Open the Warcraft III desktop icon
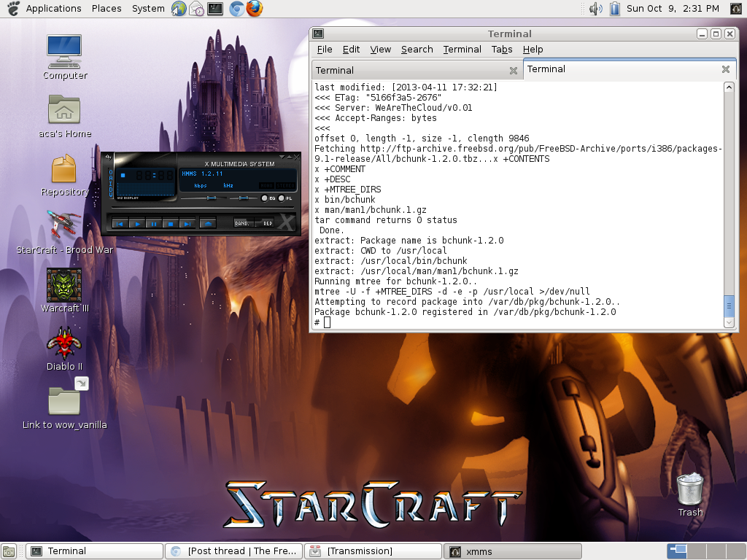This screenshot has height=560, width=747. pyautogui.click(x=64, y=285)
